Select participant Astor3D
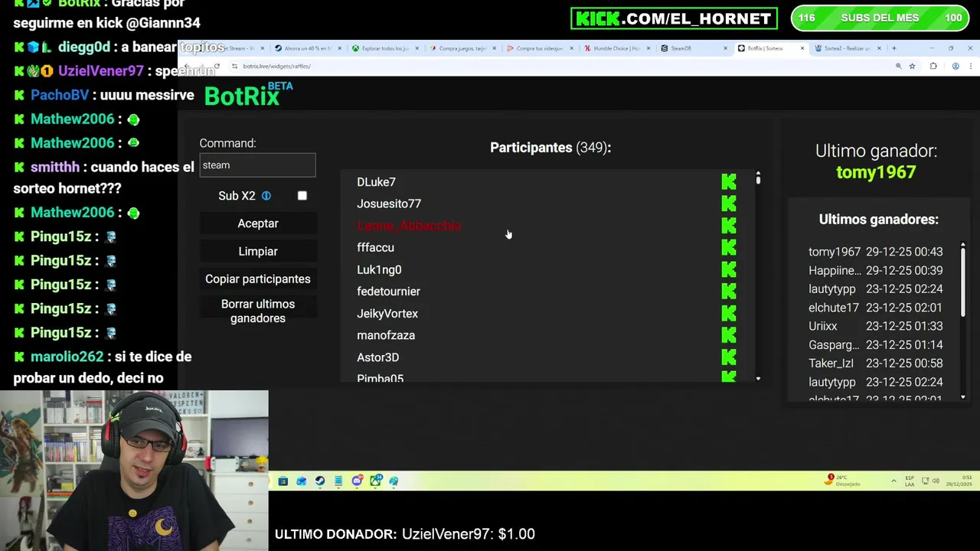Viewport: 980px width, 551px height. coord(377,357)
